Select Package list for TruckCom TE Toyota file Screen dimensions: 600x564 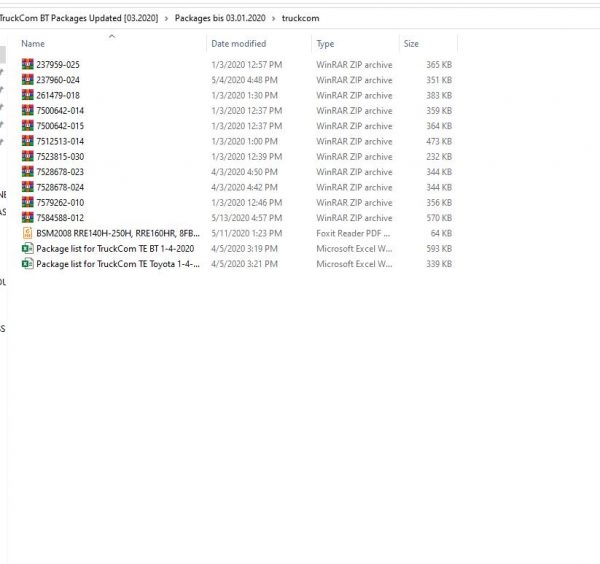tap(118, 264)
